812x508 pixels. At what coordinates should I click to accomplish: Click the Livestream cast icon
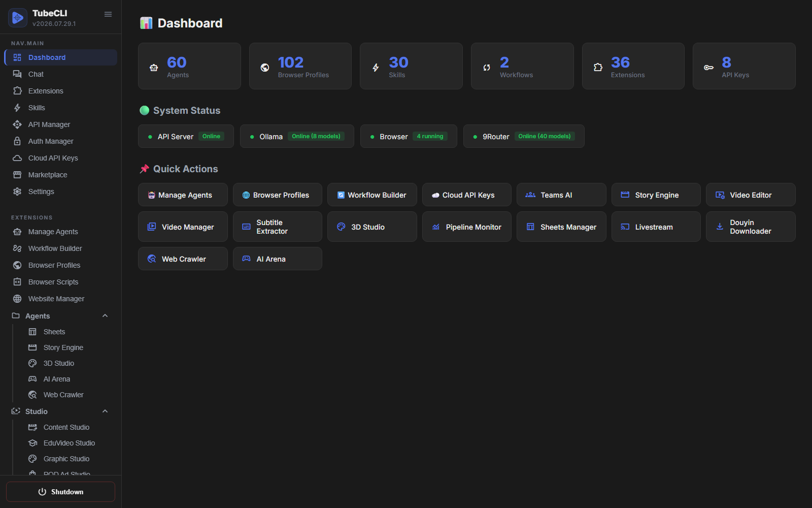[625, 227]
